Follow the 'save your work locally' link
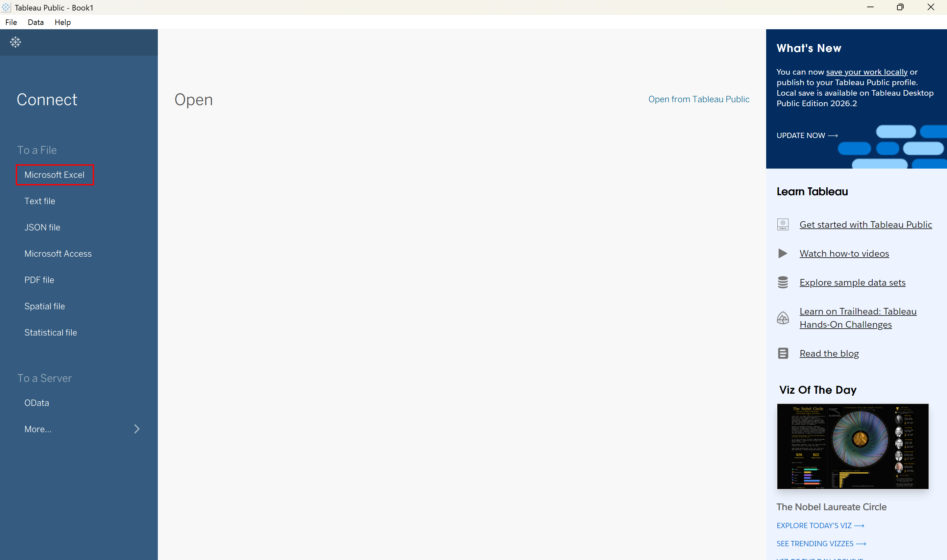 click(x=867, y=72)
